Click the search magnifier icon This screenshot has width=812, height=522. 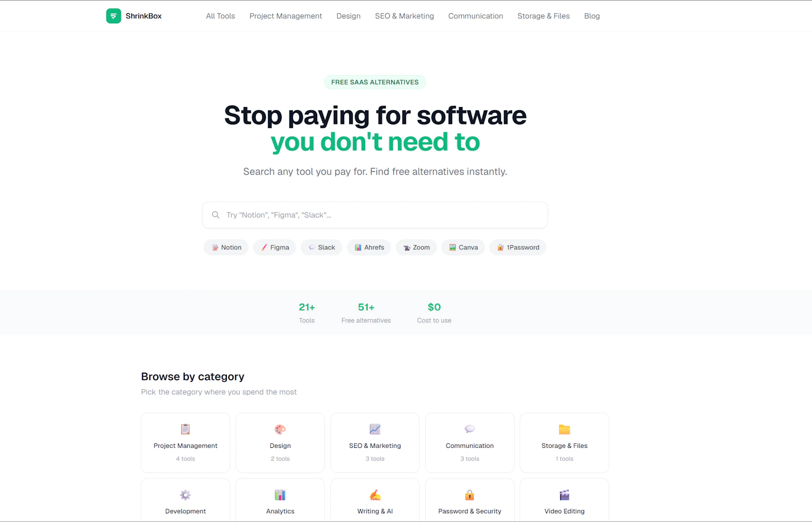216,215
